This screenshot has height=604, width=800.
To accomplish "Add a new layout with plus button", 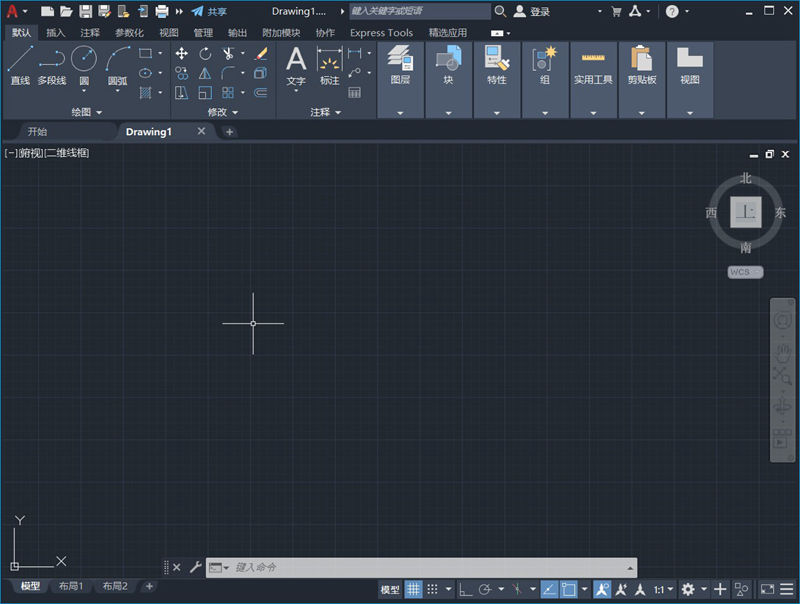I will [149, 586].
